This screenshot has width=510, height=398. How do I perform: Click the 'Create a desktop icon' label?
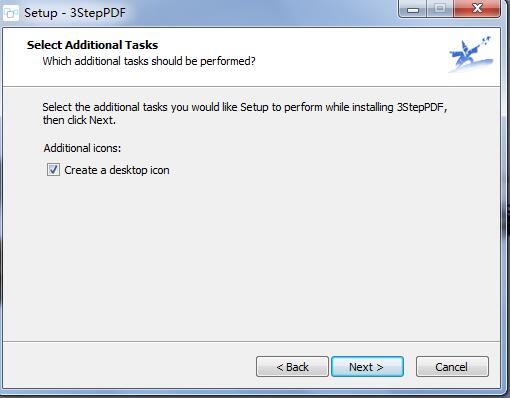click(x=117, y=170)
